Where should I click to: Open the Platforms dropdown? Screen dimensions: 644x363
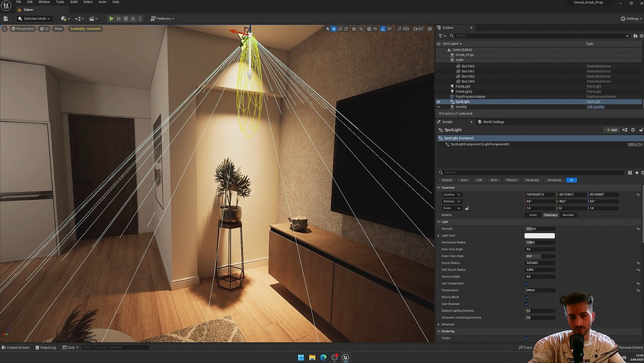click(x=162, y=18)
